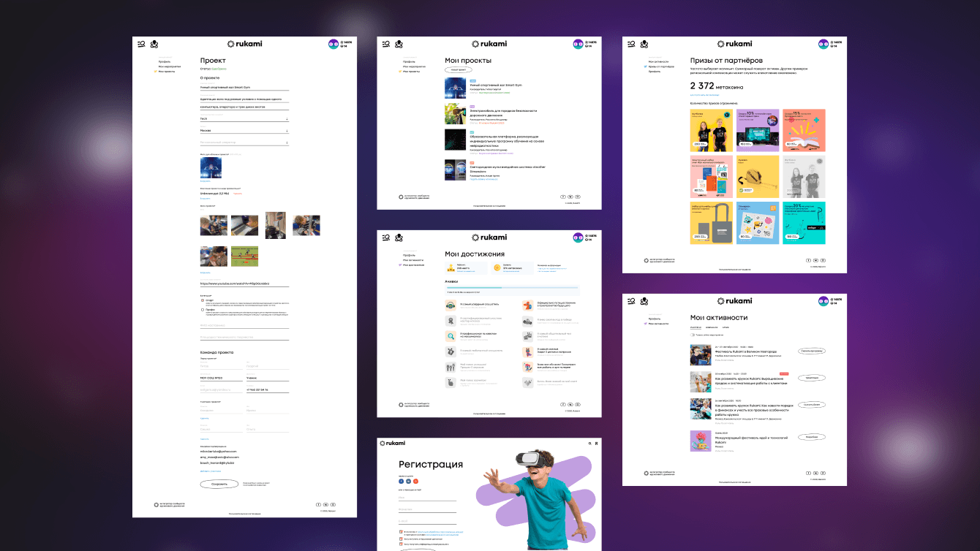Image resolution: width=980 pixels, height=551 pixels.
Task: Click the community icon on Проект page header
Action: pos(154,45)
